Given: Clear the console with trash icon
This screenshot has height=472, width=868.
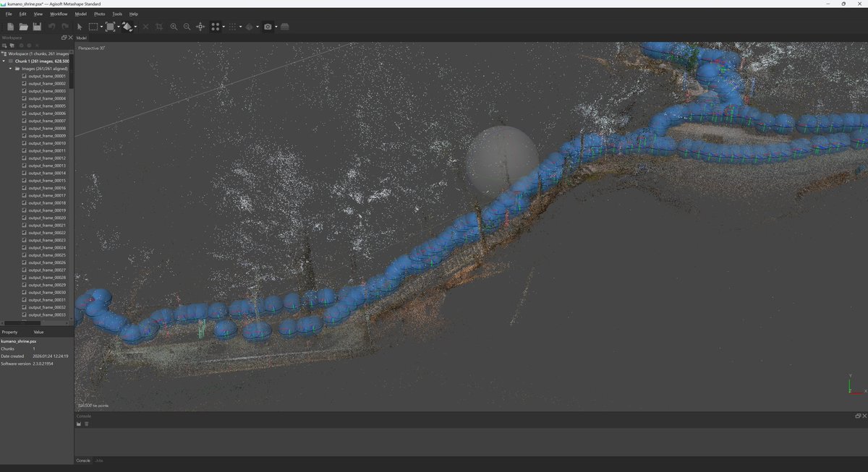Looking at the screenshot, I should pyautogui.click(x=86, y=424).
